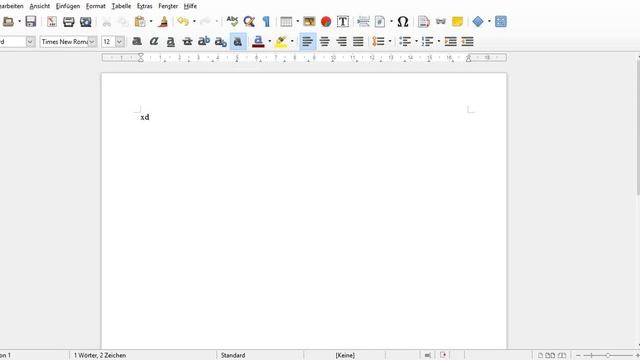The image size is (640, 360).
Task: Click the word count '1 Wörter, 2 Zeichen'
Action: click(x=100, y=356)
